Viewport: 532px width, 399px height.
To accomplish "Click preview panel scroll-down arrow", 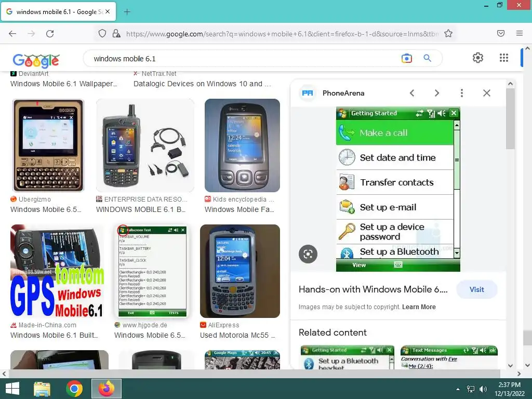I will pos(510,366).
